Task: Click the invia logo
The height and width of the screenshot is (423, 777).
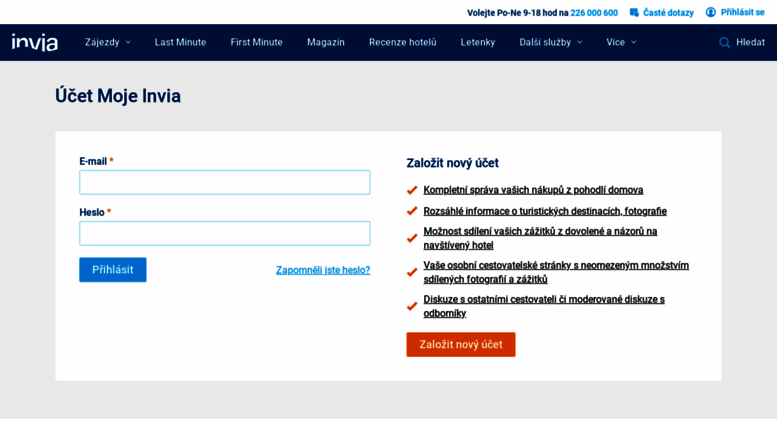Action: pyautogui.click(x=35, y=43)
